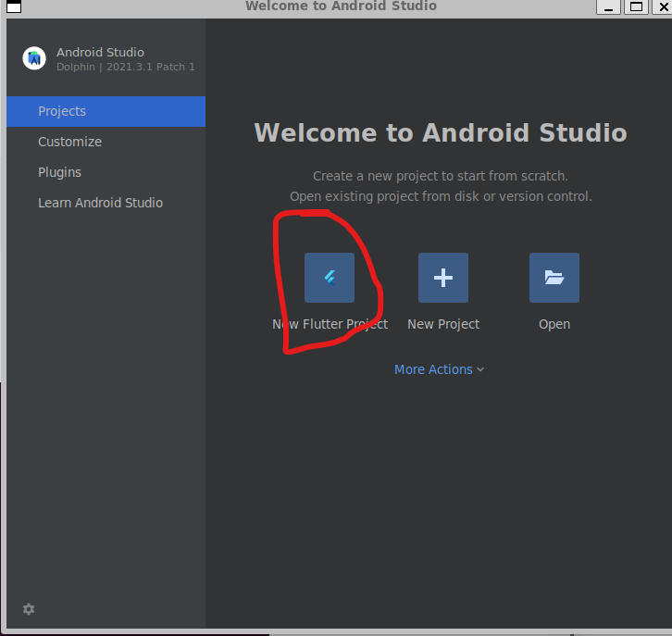This screenshot has height=636, width=672.
Task: Open window menu icon in title bar
Action: (x=14, y=6)
